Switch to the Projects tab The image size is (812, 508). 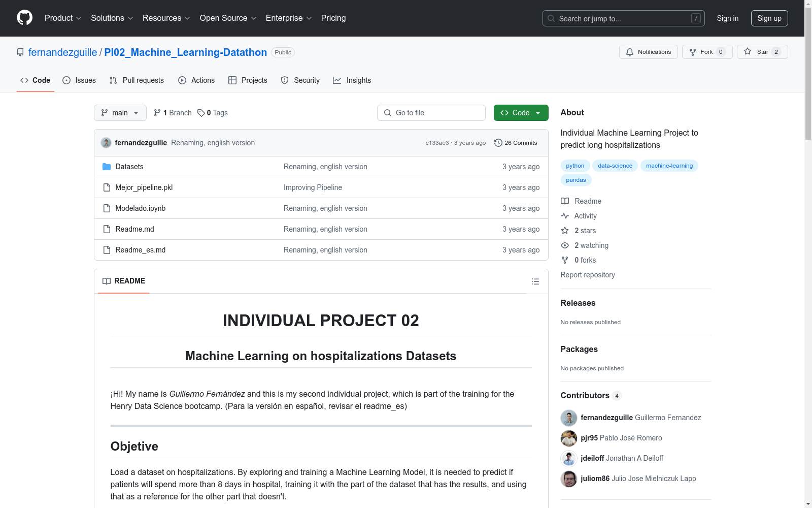pos(248,80)
